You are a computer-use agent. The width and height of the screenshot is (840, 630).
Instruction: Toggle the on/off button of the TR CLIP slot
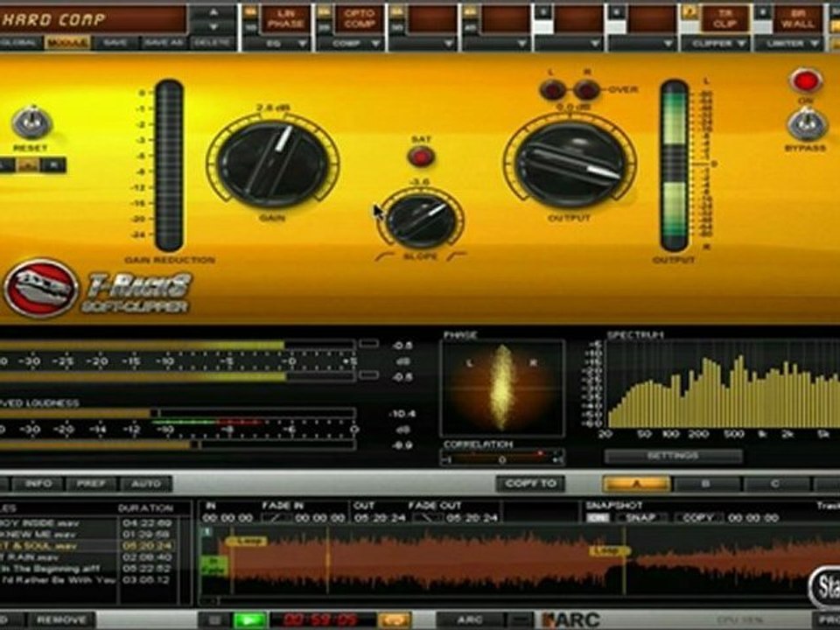pos(689,11)
